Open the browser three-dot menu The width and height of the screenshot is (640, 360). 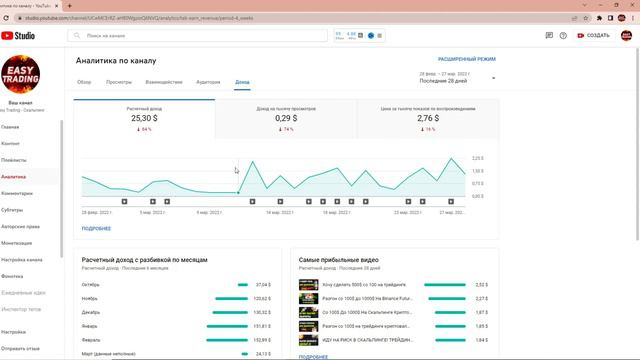(x=633, y=18)
